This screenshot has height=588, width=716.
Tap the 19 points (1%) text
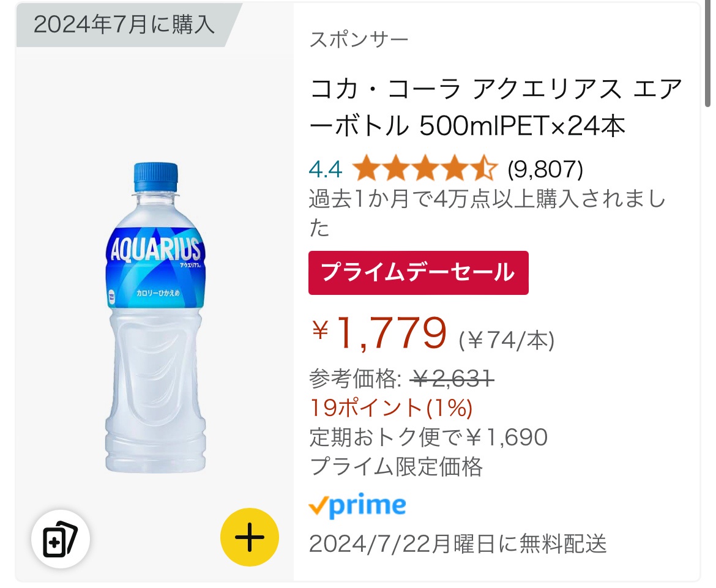point(391,407)
